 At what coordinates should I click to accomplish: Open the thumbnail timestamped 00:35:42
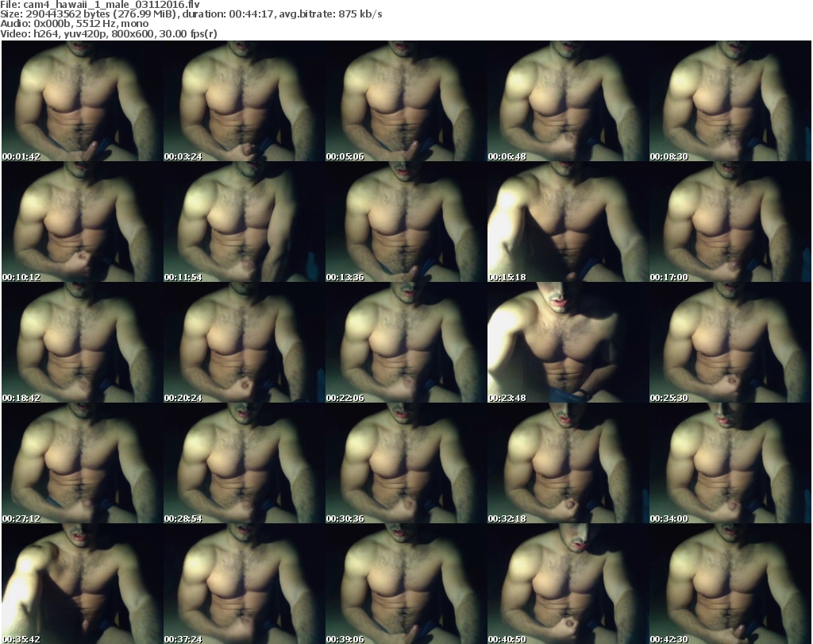point(81,584)
